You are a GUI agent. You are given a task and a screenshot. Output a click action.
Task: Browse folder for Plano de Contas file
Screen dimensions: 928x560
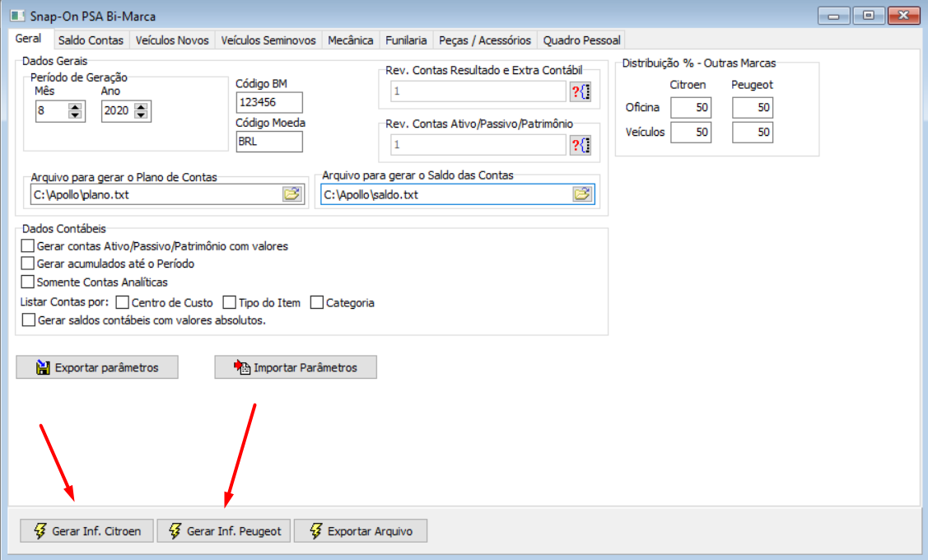point(291,194)
